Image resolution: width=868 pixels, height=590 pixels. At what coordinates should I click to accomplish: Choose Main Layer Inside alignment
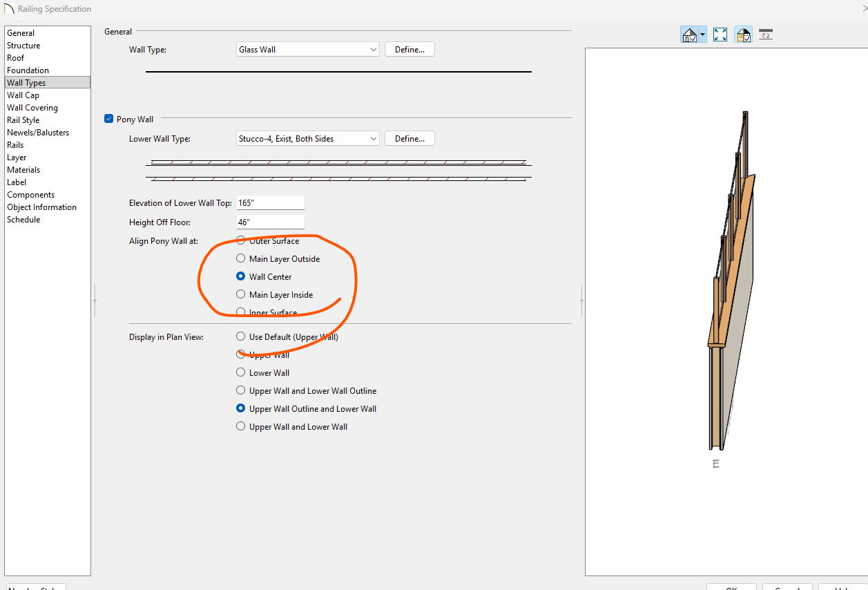pyautogui.click(x=241, y=294)
